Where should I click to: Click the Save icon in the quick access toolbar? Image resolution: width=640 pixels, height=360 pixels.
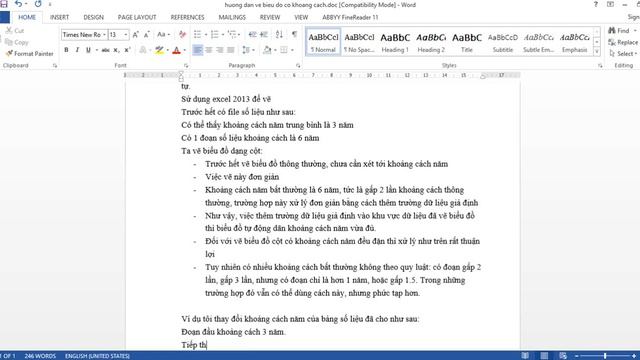(x=4, y=4)
